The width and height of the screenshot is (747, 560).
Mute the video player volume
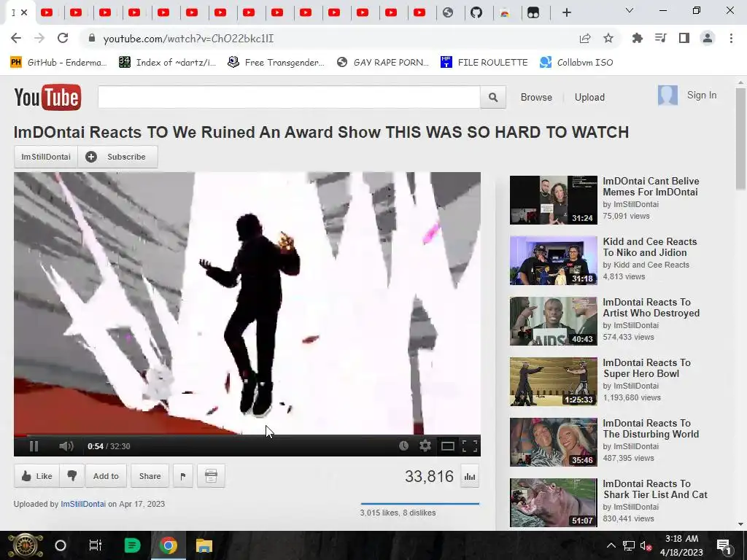point(66,446)
